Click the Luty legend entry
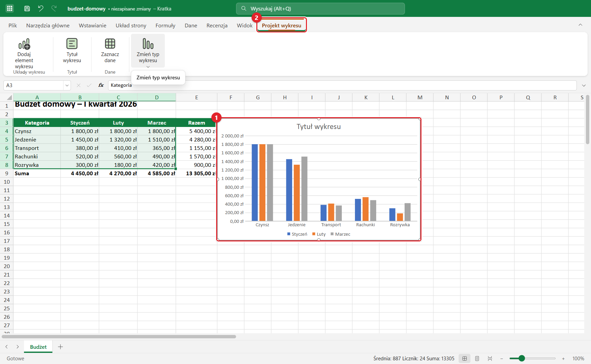 319,234
